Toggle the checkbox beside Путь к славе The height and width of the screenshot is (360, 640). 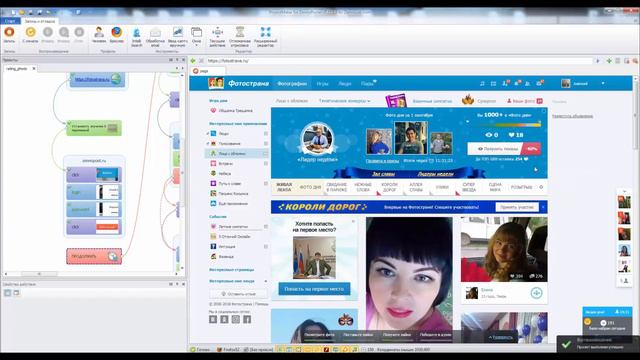click(266, 184)
